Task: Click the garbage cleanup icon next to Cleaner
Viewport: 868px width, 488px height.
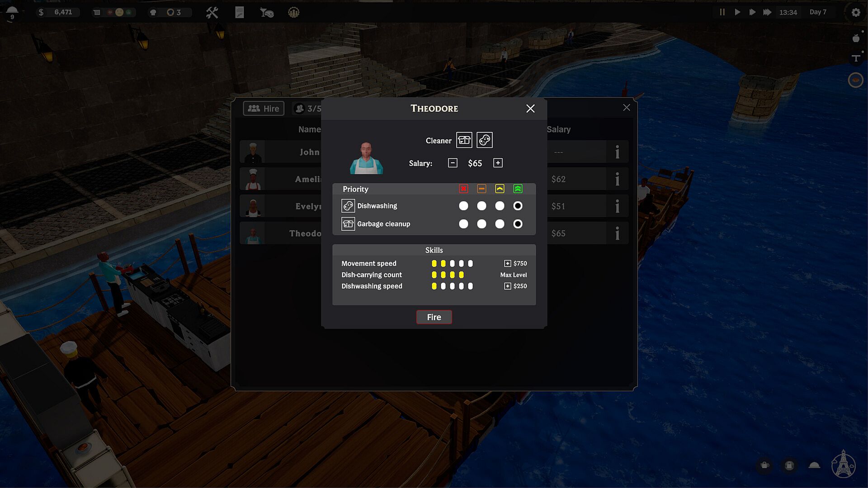Action: point(464,140)
